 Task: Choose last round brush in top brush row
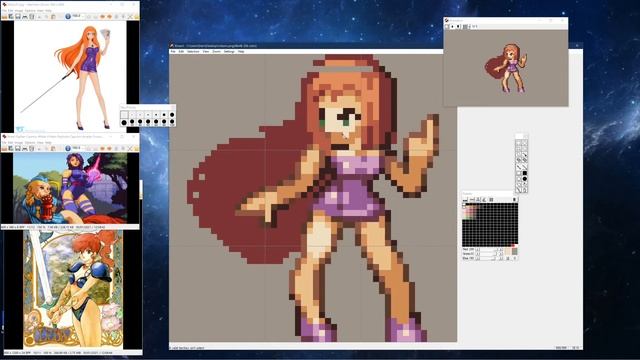tap(172, 115)
